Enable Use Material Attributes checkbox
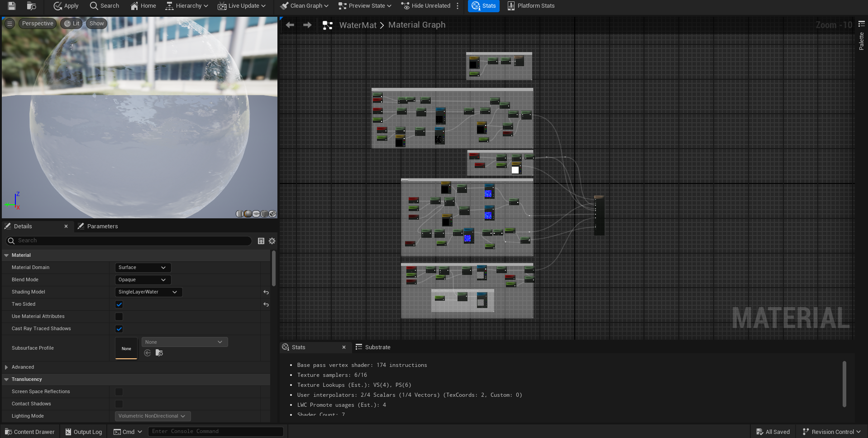This screenshot has height=438, width=868. tap(119, 317)
